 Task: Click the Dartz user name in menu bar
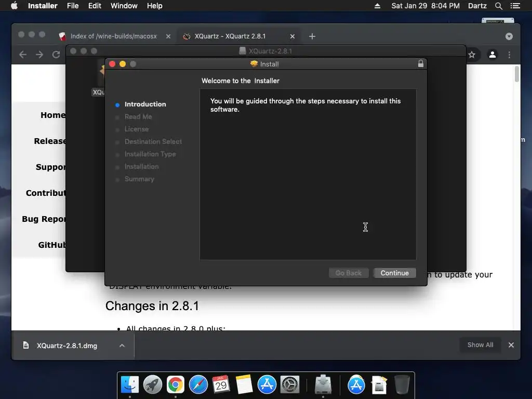click(x=477, y=6)
